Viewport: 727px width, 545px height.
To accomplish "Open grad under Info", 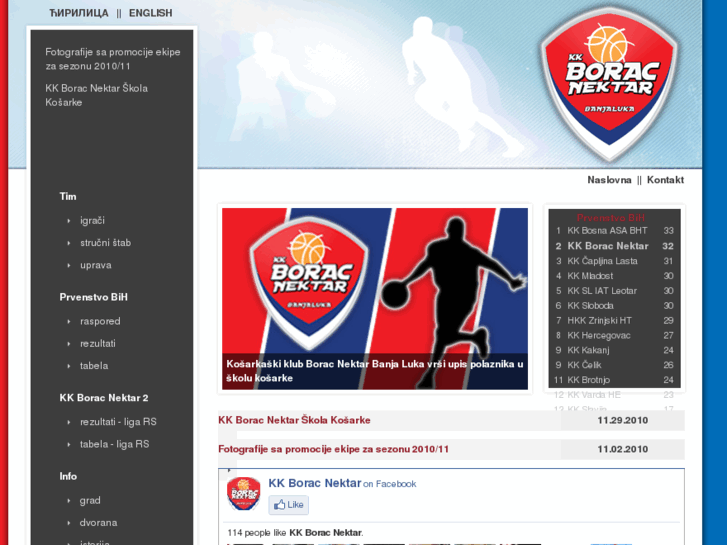I will click(x=90, y=500).
